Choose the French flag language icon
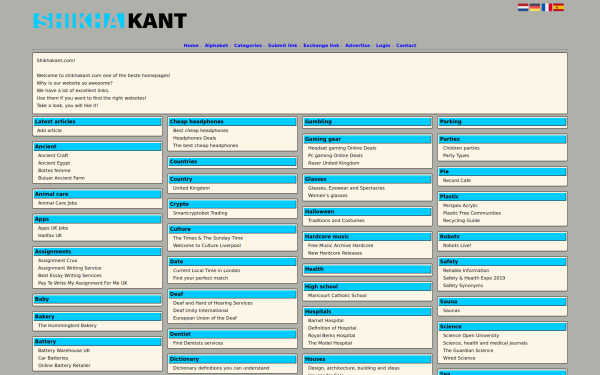The width and height of the screenshot is (600, 375). [x=546, y=7]
